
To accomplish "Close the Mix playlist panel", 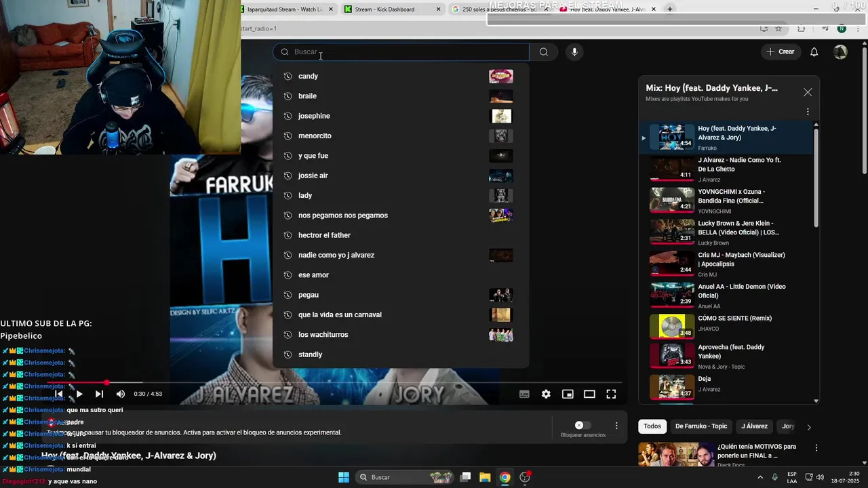I will click(x=808, y=92).
